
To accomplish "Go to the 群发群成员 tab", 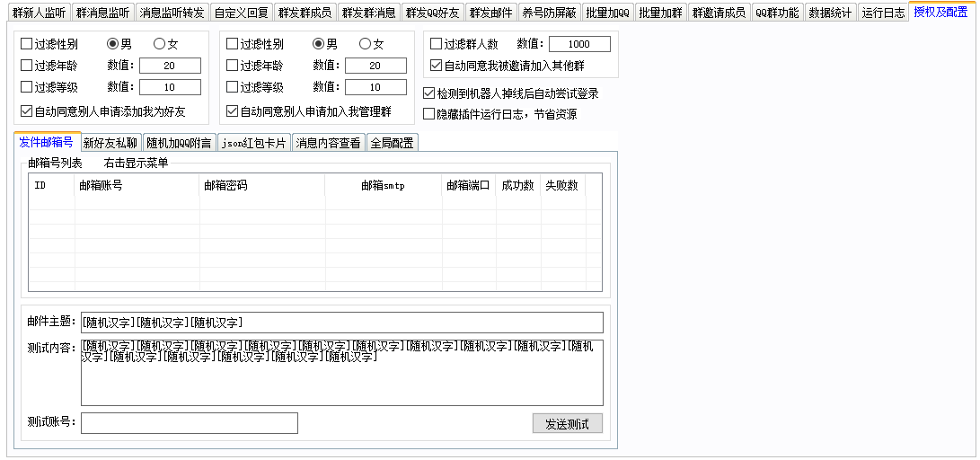I will 305,13.
